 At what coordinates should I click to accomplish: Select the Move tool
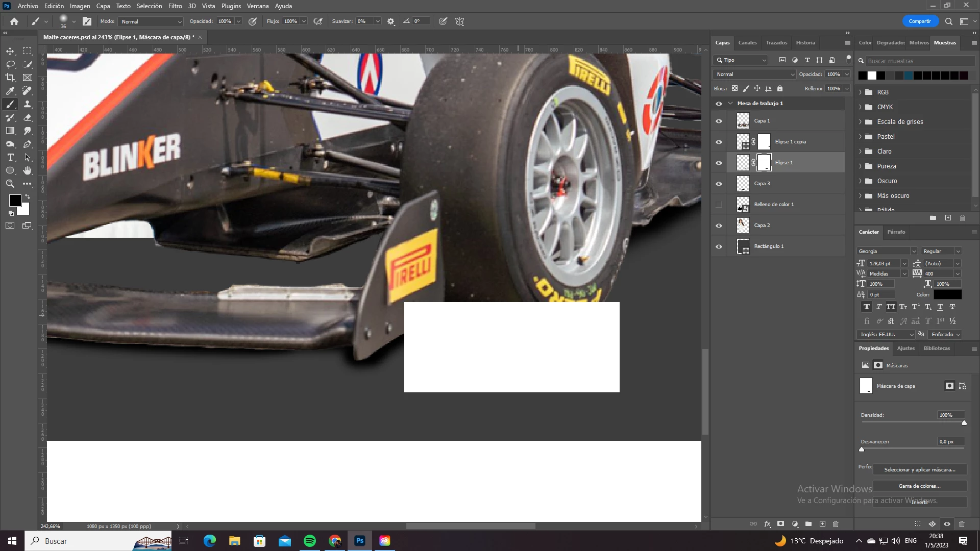pos(10,51)
